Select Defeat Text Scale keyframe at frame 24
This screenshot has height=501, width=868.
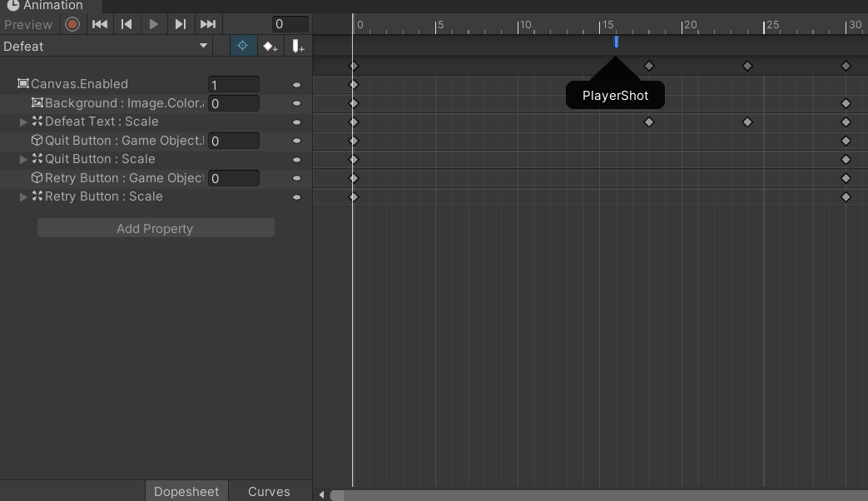747,122
